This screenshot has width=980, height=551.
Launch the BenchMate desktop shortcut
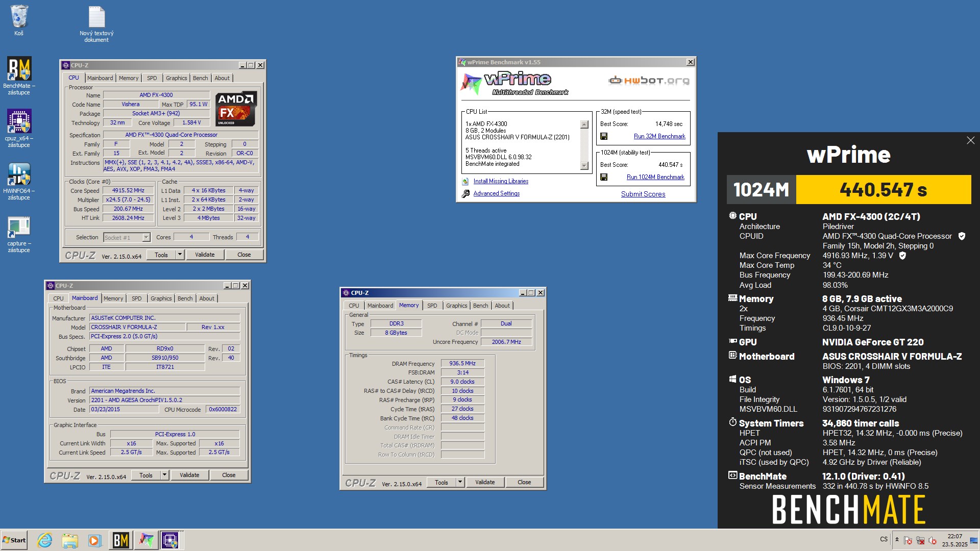[x=19, y=76]
